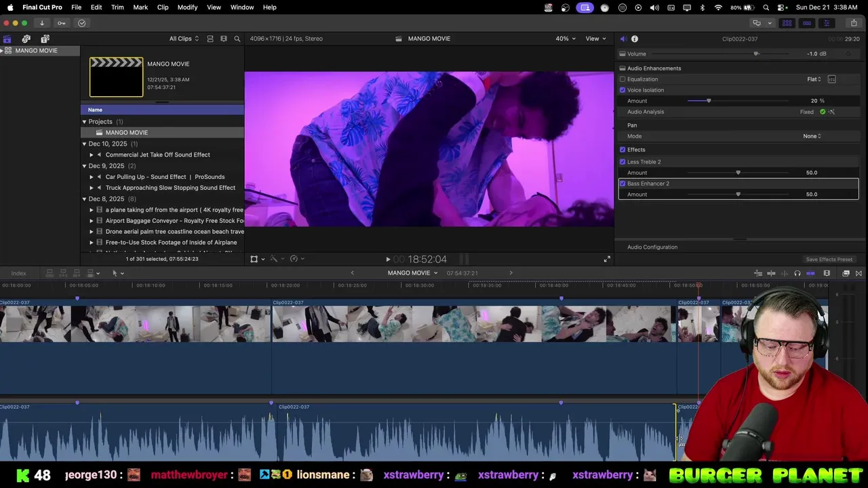Disable the Voice Isolation checkbox
The width and height of the screenshot is (868, 488).
pyautogui.click(x=623, y=90)
